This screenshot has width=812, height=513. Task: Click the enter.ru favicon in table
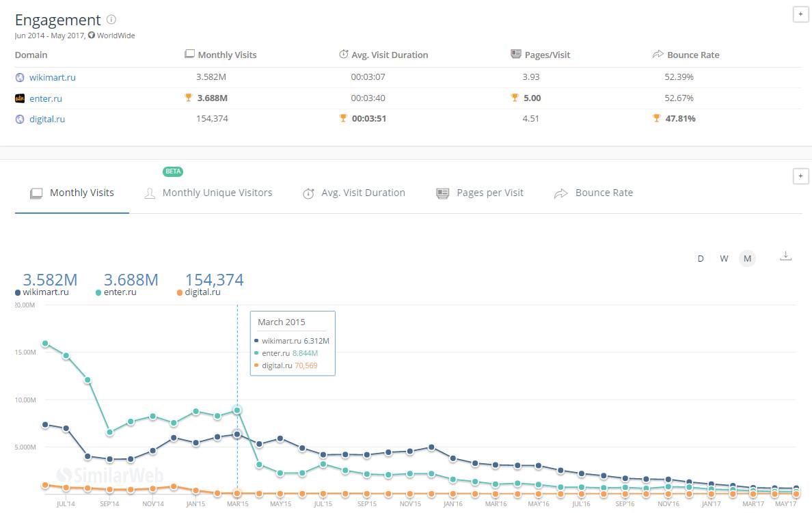[20, 98]
